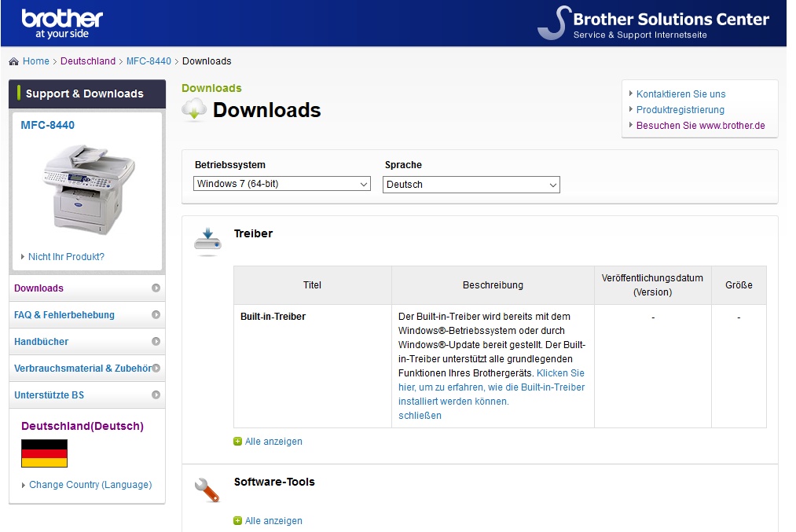The height and width of the screenshot is (532, 796).
Task: Click Besuchen Sie www.brother.de link
Action: coord(701,126)
